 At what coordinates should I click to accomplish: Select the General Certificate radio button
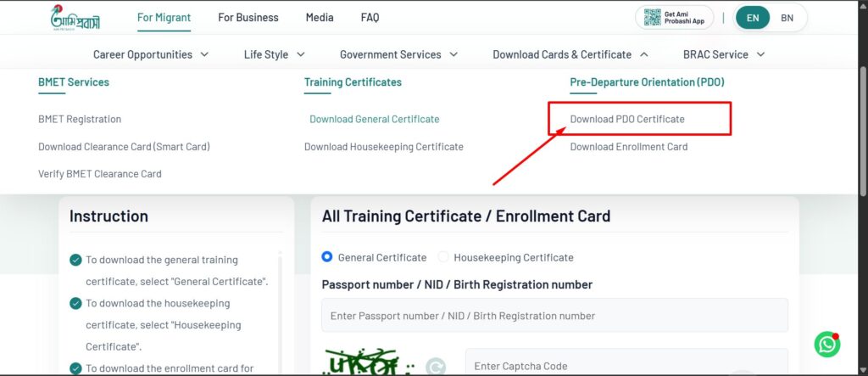click(328, 257)
